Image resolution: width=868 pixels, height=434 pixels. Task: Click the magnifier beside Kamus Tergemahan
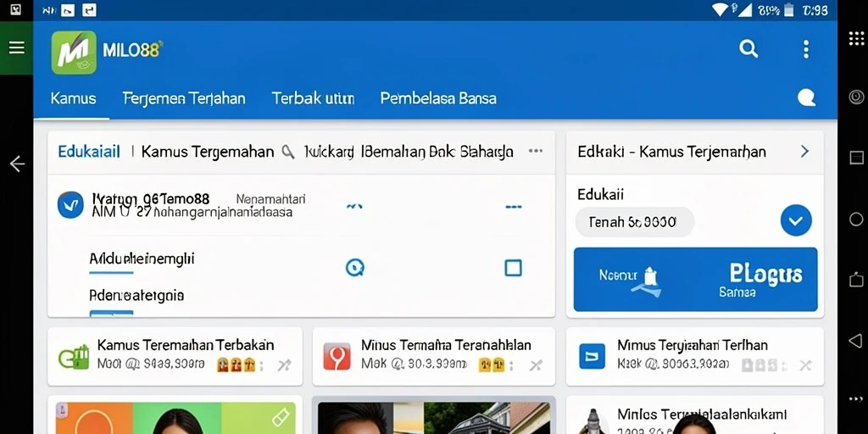point(288,152)
